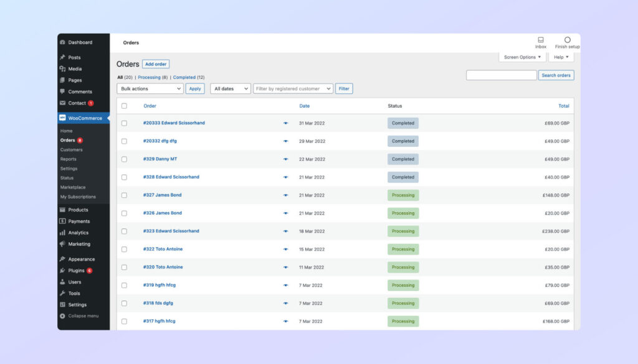The width and height of the screenshot is (638, 364).
Task: Open the Bulk actions dropdown
Action: (x=150, y=88)
